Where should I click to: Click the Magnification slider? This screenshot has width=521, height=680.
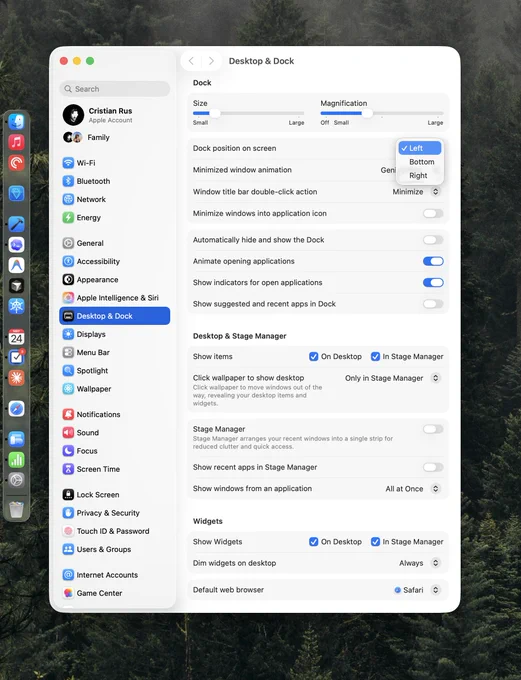(x=382, y=114)
